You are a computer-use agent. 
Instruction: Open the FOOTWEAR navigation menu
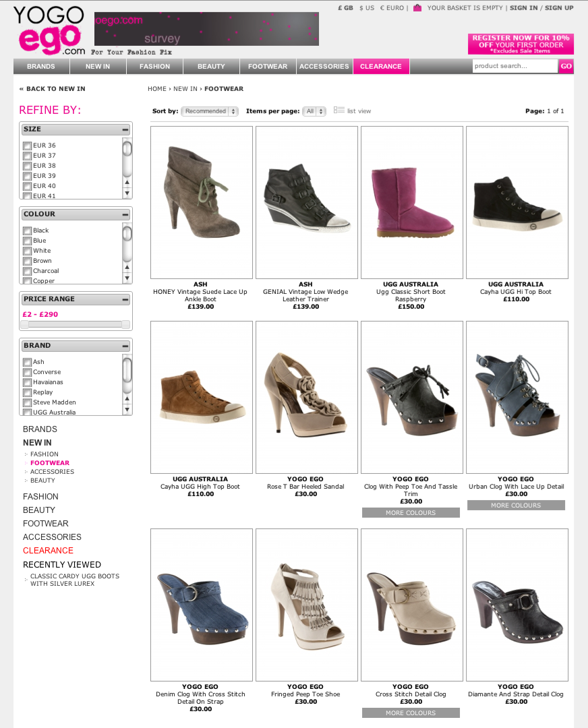click(x=268, y=66)
